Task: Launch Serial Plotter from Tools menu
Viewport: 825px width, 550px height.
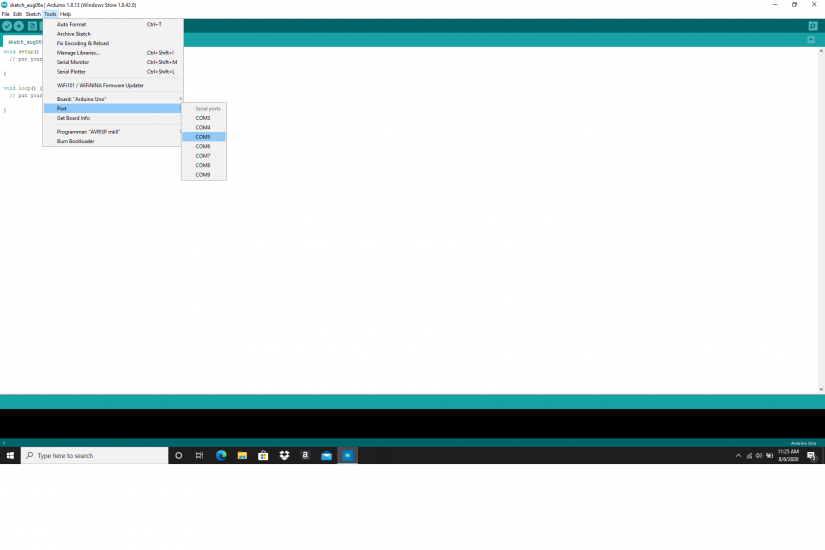Action: coord(113,72)
